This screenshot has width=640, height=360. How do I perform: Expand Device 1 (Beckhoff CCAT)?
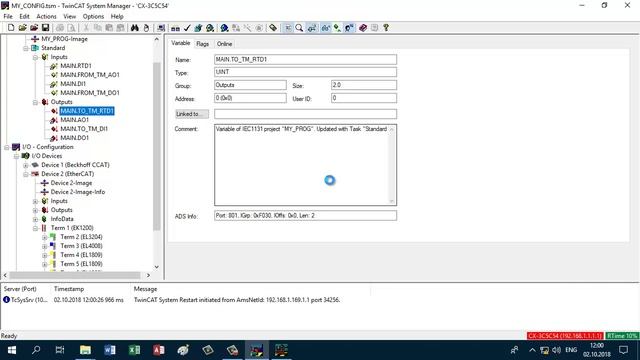(26, 165)
